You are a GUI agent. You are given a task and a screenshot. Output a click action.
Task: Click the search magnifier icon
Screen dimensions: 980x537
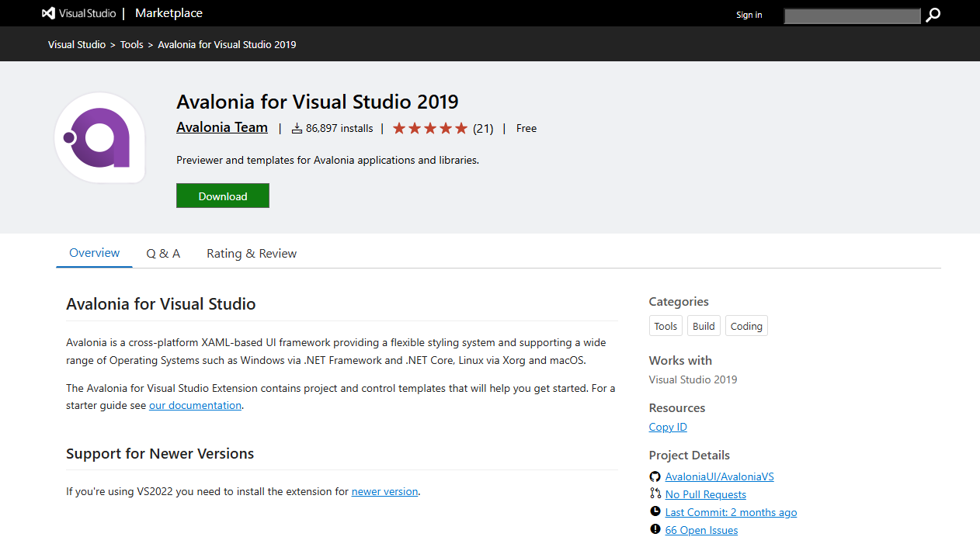933,15
